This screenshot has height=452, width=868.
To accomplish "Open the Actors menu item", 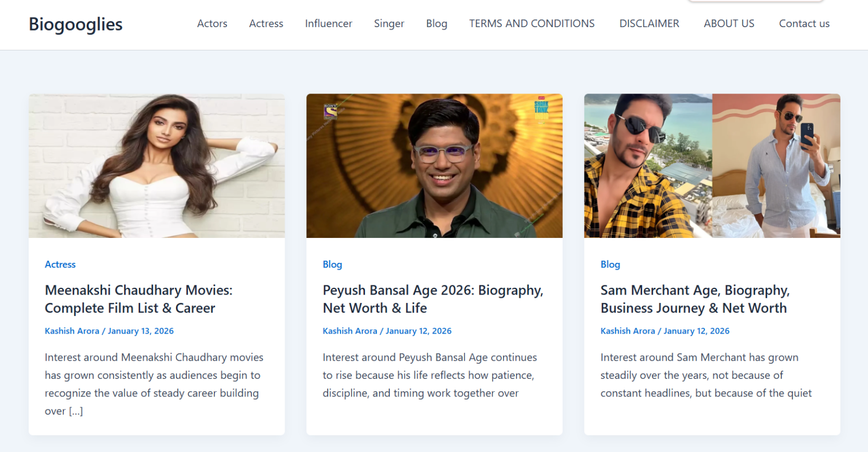I will [212, 23].
